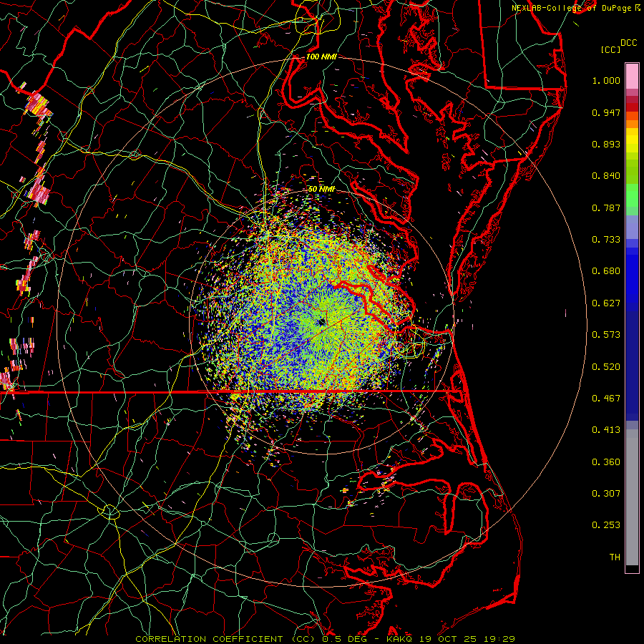The width and height of the screenshot is (644, 644).
Task: Click the 0.360 color scale label
Action: (606, 462)
